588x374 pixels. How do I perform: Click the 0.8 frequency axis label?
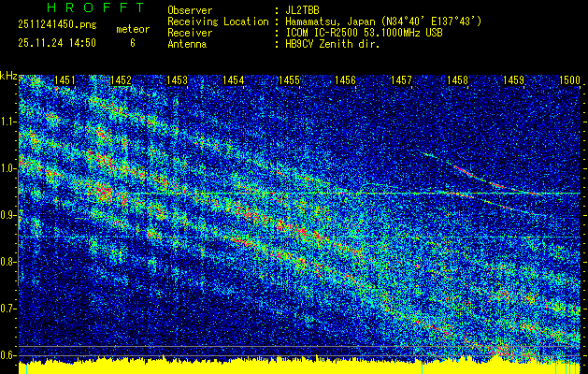[x=9, y=262]
